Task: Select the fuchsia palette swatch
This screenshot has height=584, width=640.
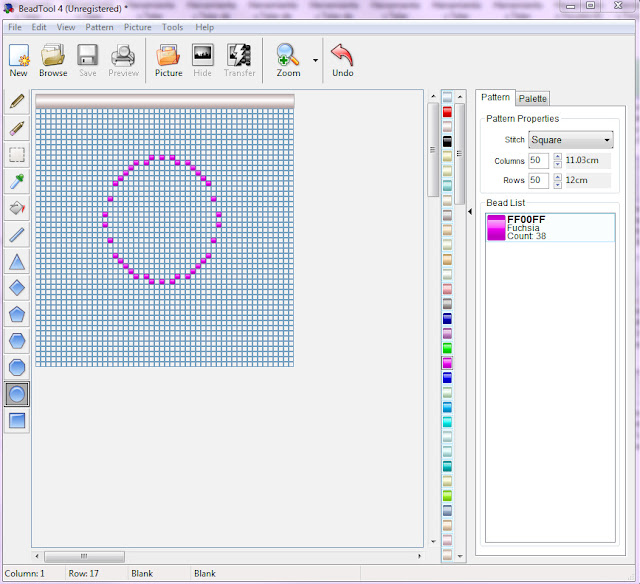Action: pos(447,363)
